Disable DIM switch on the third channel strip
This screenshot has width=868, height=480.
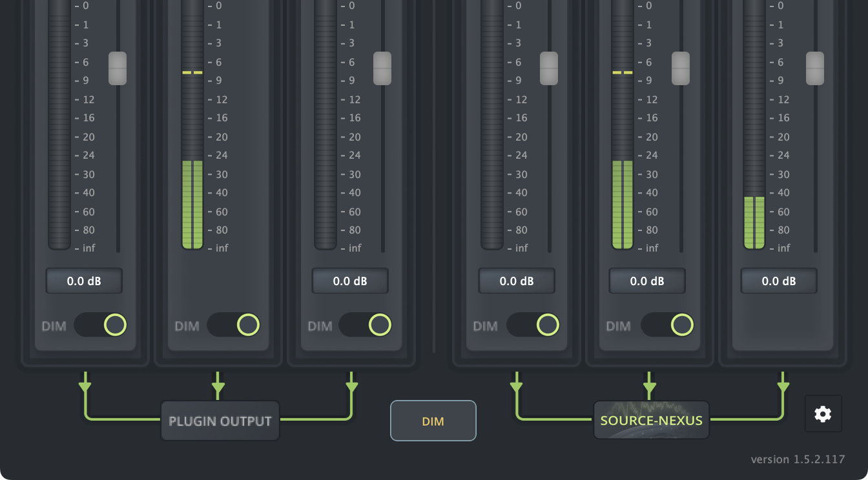point(366,325)
